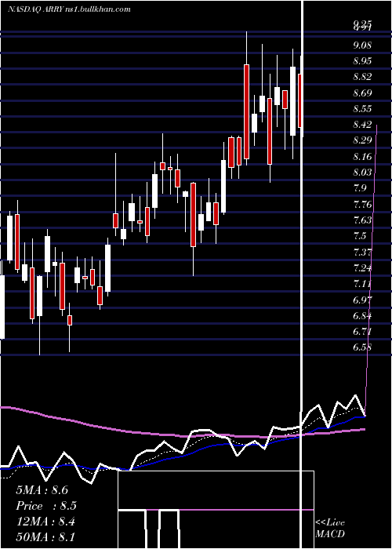Select the 8.03 price axis label
The image size is (392, 549).
point(362,173)
